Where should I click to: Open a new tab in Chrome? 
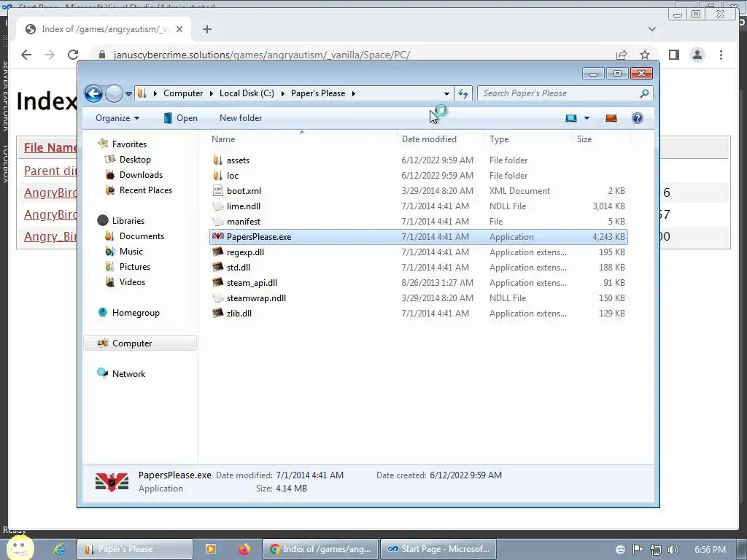[x=206, y=29]
